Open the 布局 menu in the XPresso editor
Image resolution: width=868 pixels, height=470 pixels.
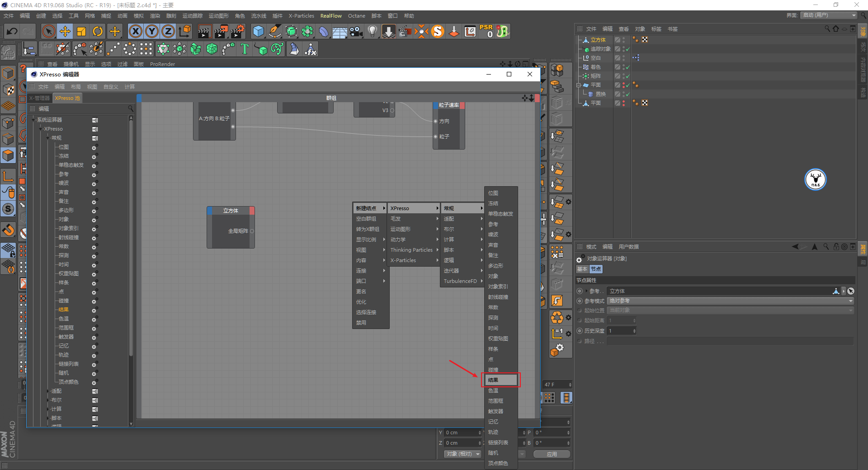75,87
